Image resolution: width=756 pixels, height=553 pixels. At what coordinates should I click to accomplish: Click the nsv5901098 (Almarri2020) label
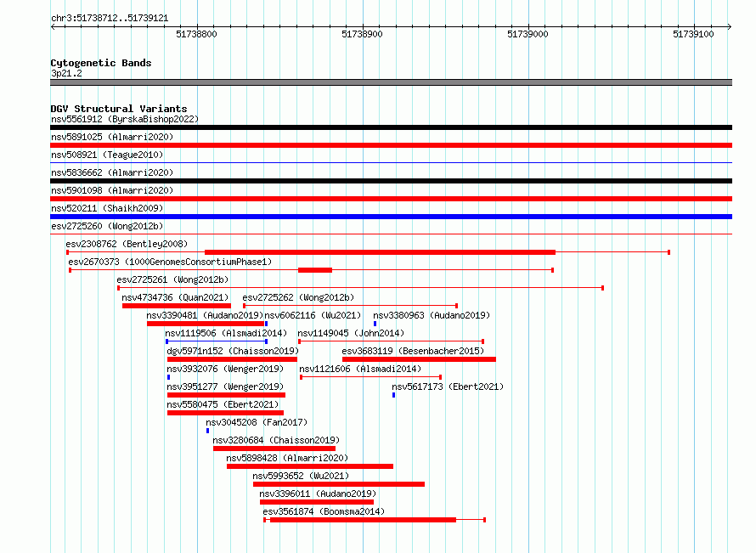point(112,190)
